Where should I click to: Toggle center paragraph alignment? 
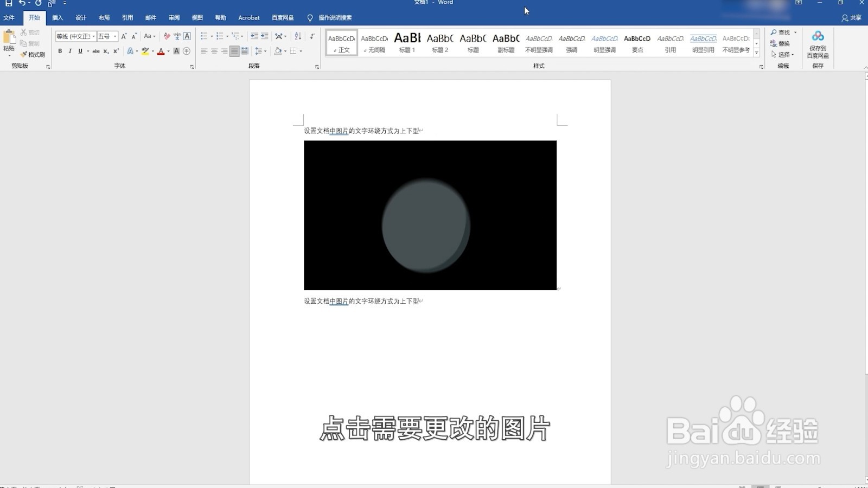(213, 51)
